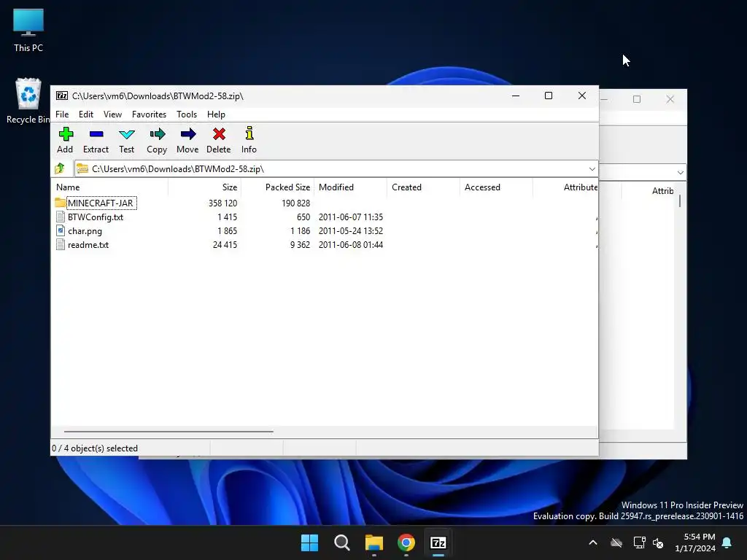Click the Copy toolbar icon
Image resolution: width=747 pixels, height=560 pixels.
click(x=158, y=134)
